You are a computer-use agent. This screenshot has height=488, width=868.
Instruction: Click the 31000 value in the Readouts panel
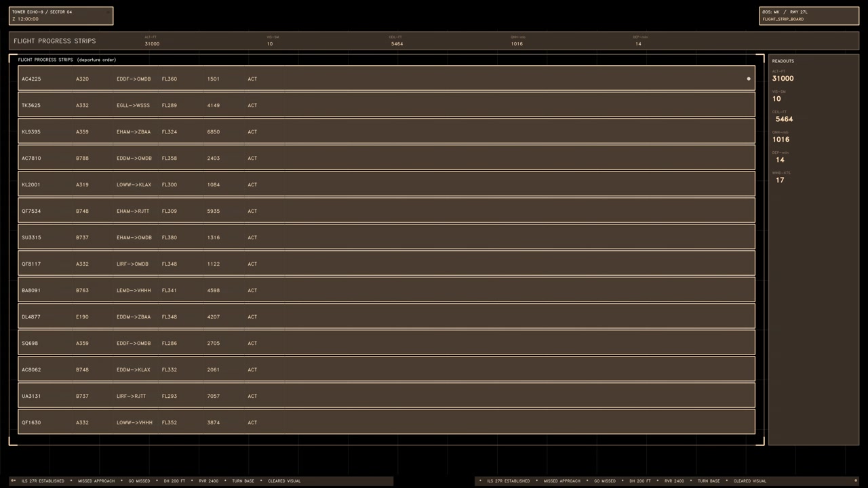click(783, 79)
